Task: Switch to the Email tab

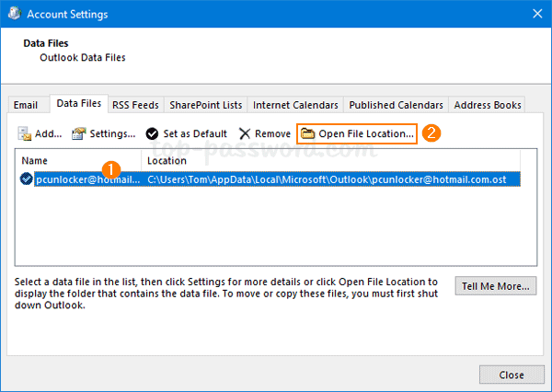Action: [x=26, y=105]
